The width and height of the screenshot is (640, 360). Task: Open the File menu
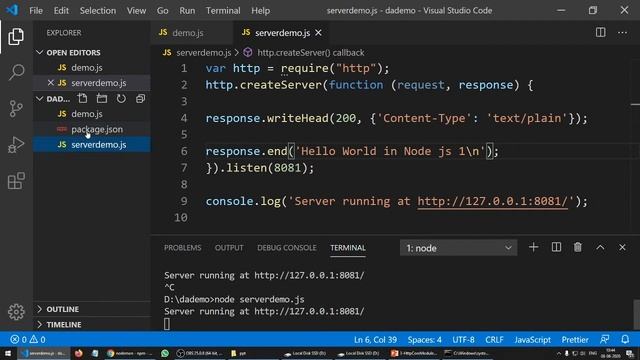[x=36, y=10]
